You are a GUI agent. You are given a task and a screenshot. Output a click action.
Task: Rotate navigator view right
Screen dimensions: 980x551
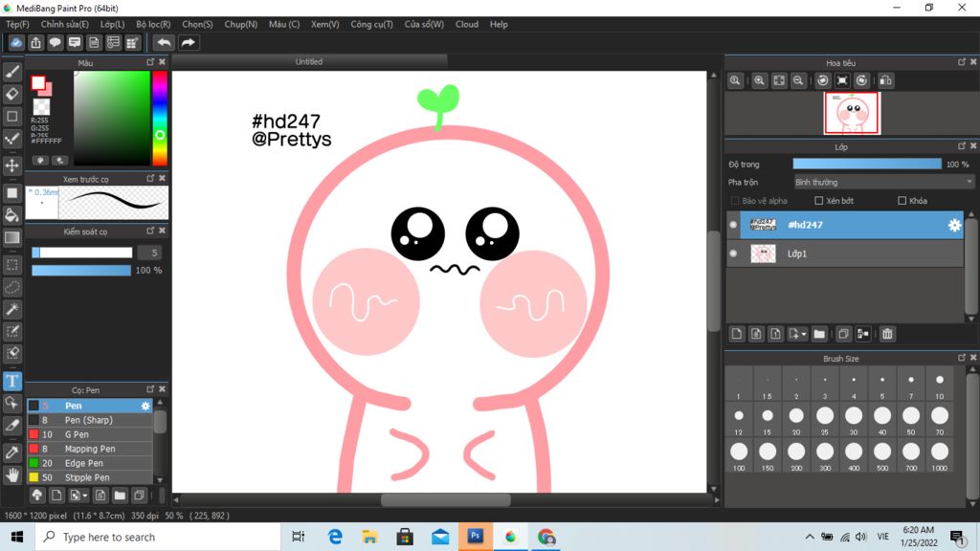[862, 80]
